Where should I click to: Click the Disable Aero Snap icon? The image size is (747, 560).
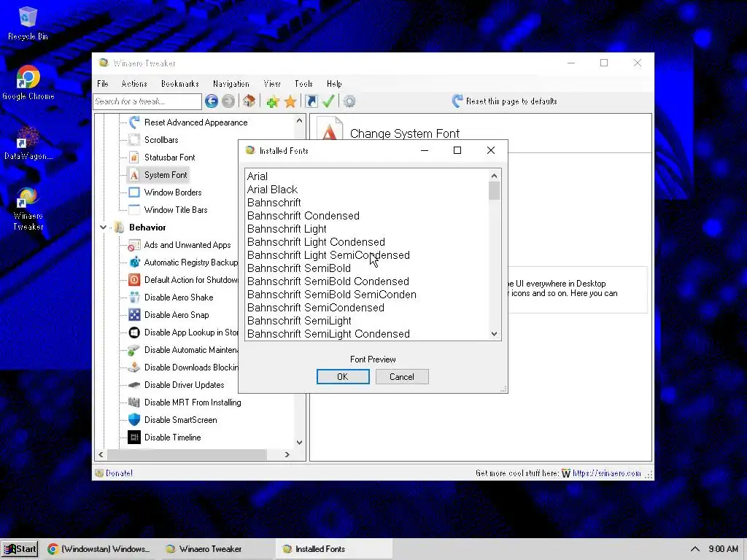coord(134,315)
